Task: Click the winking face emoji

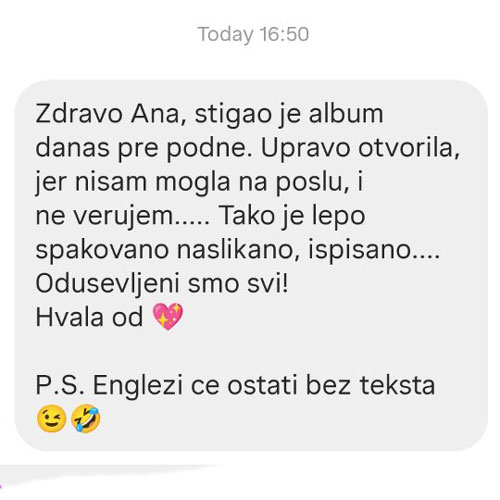Action: (x=51, y=419)
